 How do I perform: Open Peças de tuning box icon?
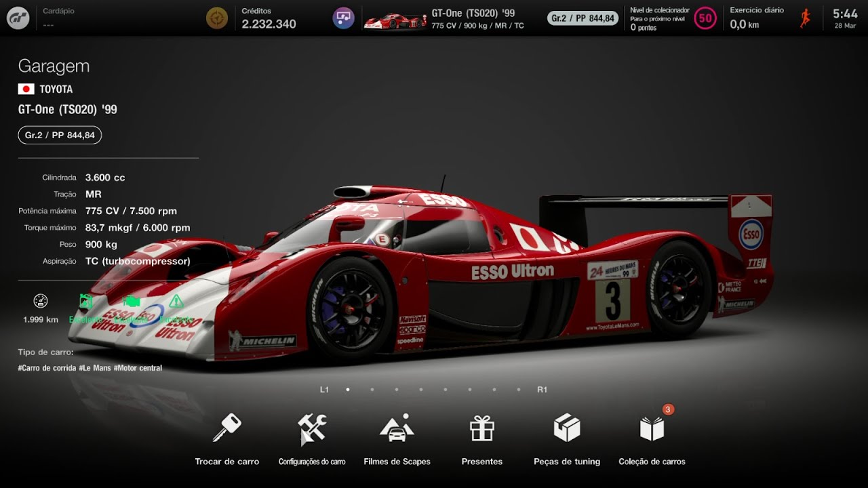pos(567,428)
